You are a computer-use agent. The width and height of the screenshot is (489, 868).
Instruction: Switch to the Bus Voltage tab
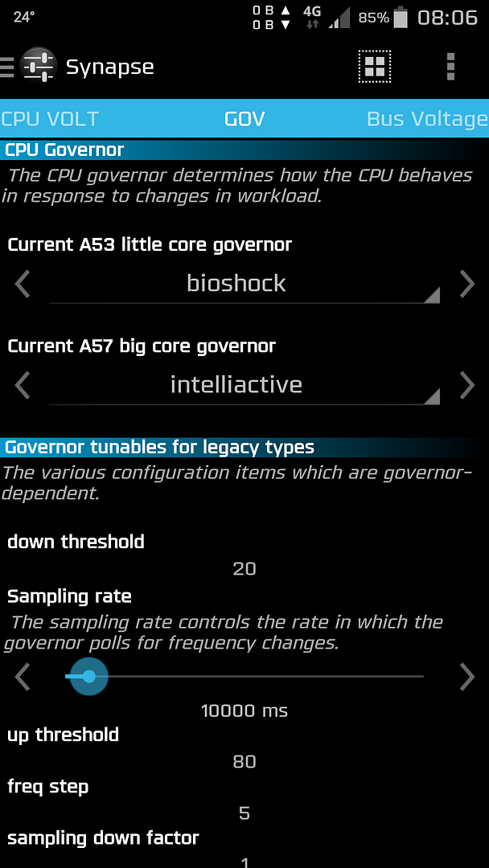tap(426, 119)
